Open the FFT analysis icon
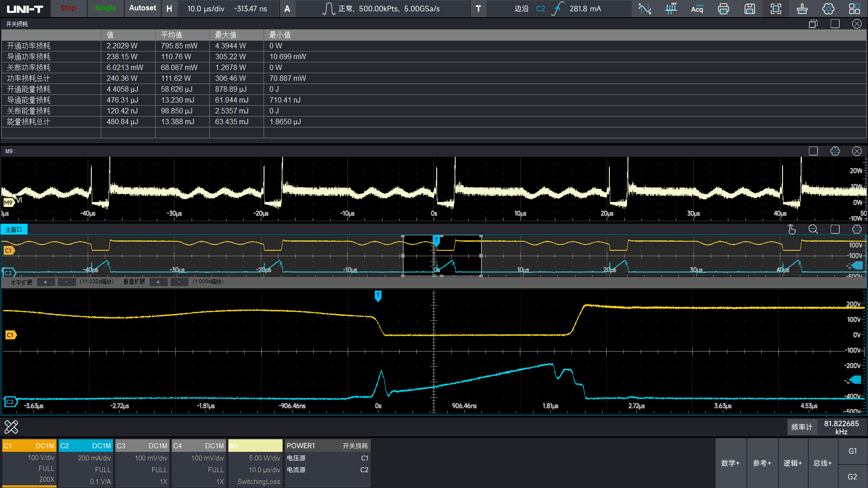 (671, 9)
